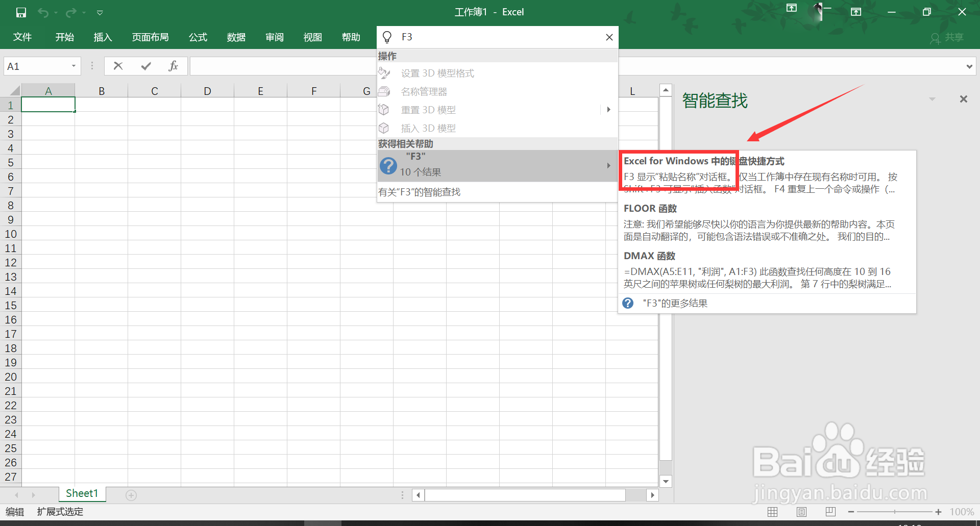Viewport: 980px width, 526px height.
Task: Switch to the 公式 ribbon tab
Action: tap(198, 37)
